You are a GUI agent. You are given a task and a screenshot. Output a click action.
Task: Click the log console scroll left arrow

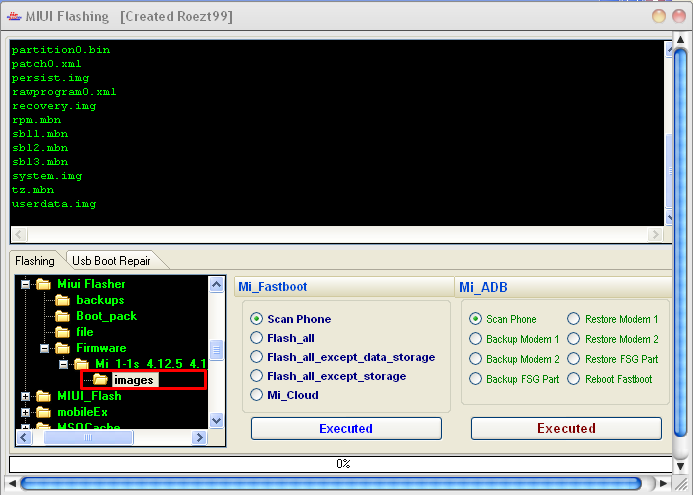(x=19, y=234)
